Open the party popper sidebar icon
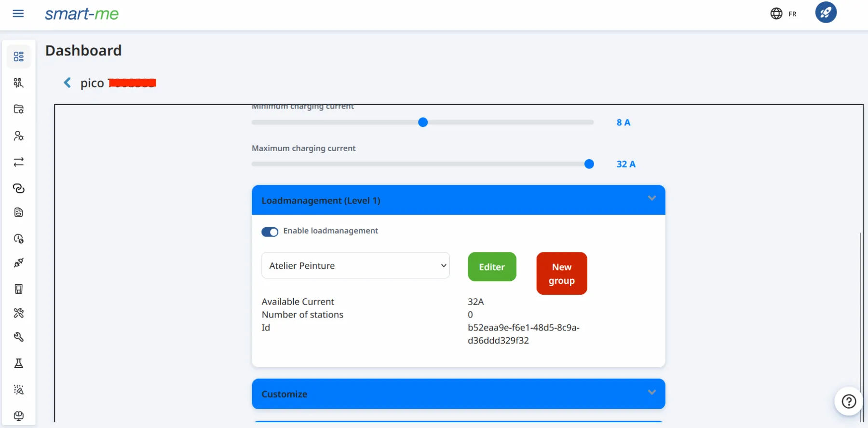868x428 pixels. pos(19,390)
